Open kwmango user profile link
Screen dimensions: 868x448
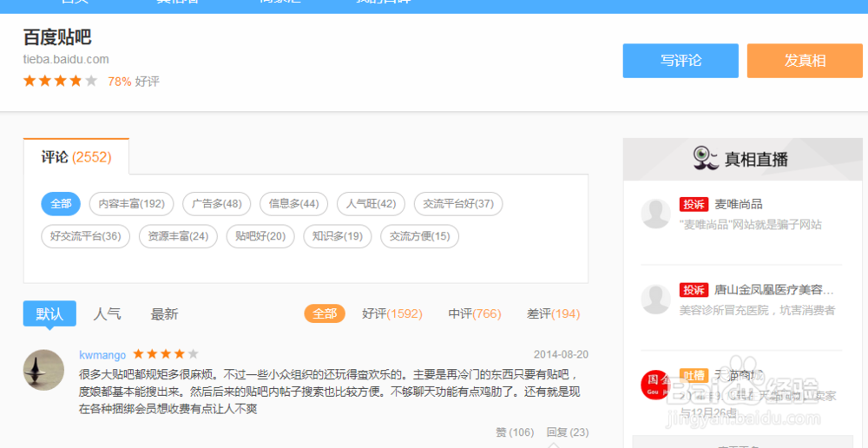[102, 355]
